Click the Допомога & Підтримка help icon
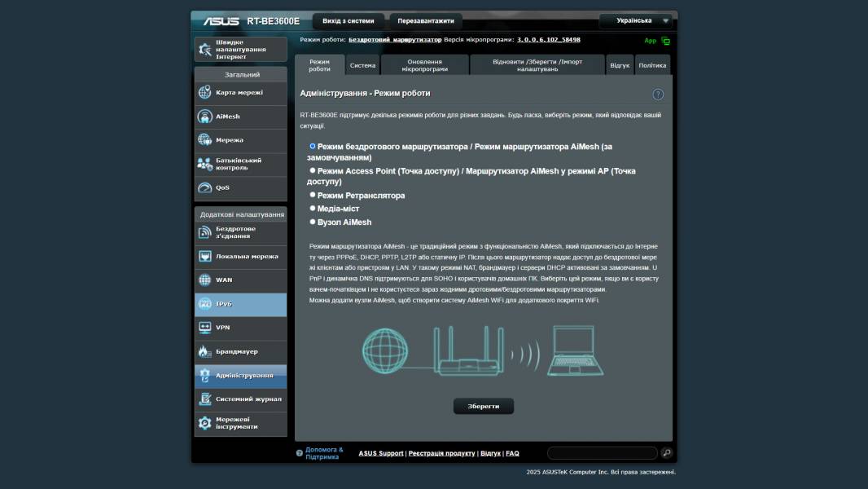 coord(300,453)
